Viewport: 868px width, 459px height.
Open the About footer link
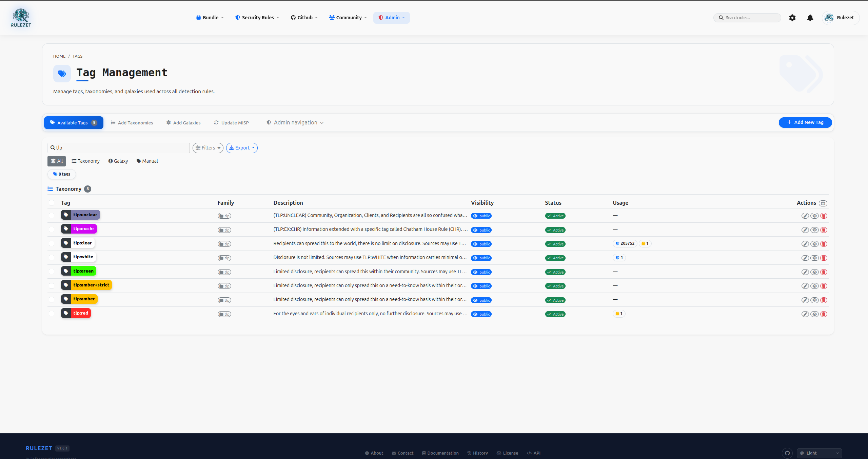pyautogui.click(x=374, y=453)
